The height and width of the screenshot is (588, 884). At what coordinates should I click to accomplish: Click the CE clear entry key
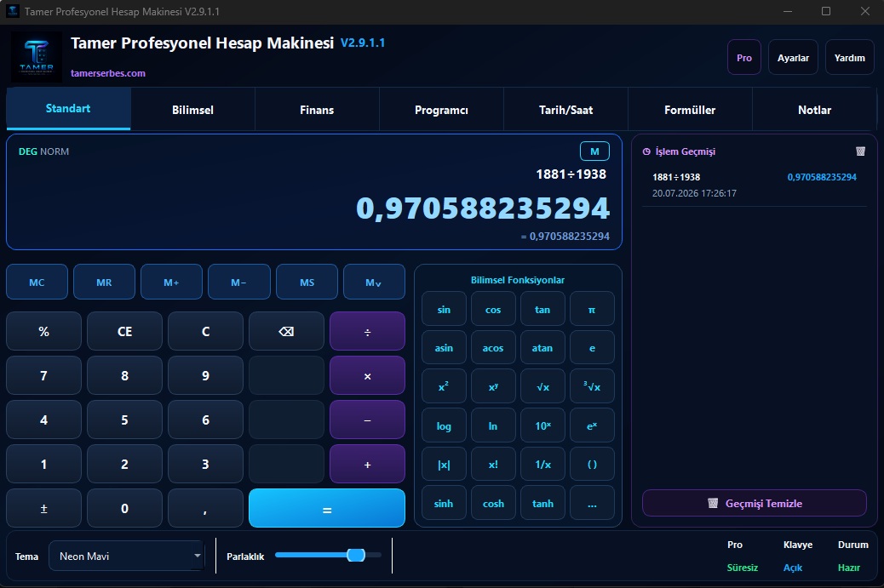124,331
